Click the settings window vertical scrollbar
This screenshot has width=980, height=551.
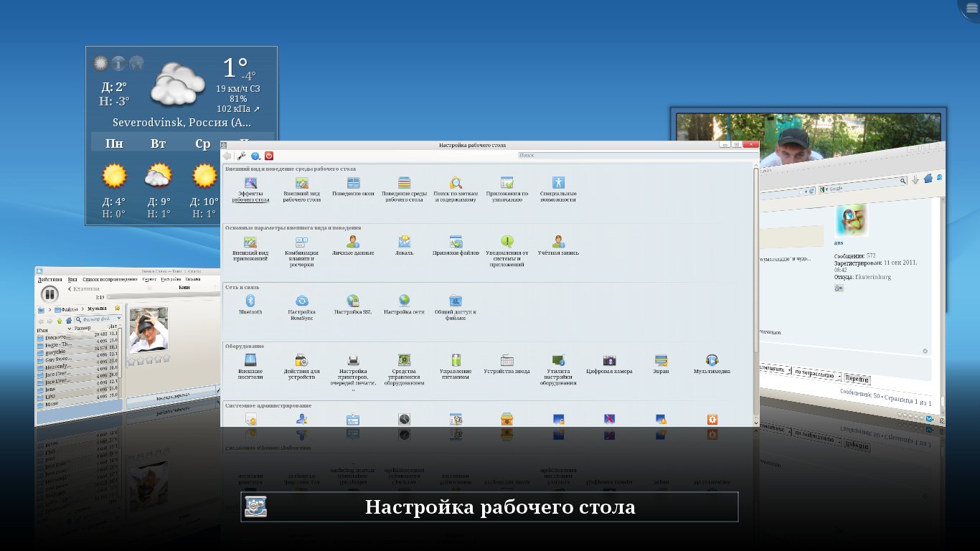[x=755, y=258]
